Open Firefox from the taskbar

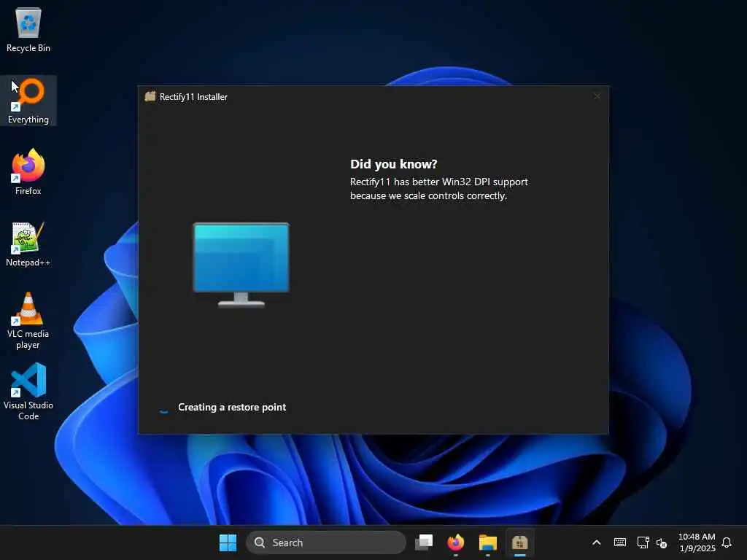pos(456,542)
